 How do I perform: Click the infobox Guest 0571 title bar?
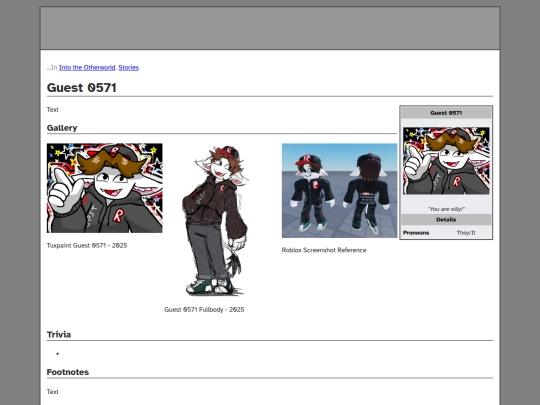(446, 113)
